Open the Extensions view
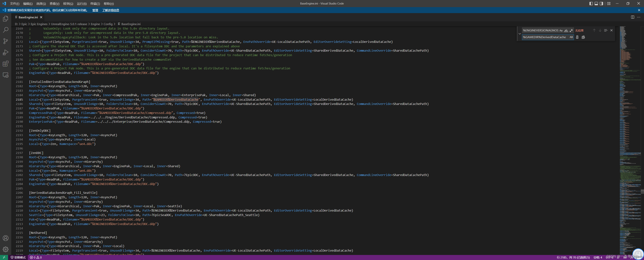This screenshot has width=644, height=260. coord(5,64)
